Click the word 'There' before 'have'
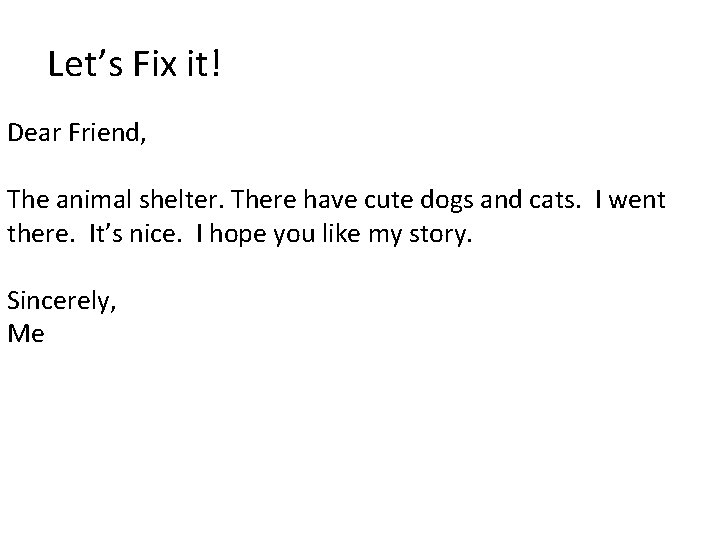This screenshot has width=720, height=540. point(264,199)
